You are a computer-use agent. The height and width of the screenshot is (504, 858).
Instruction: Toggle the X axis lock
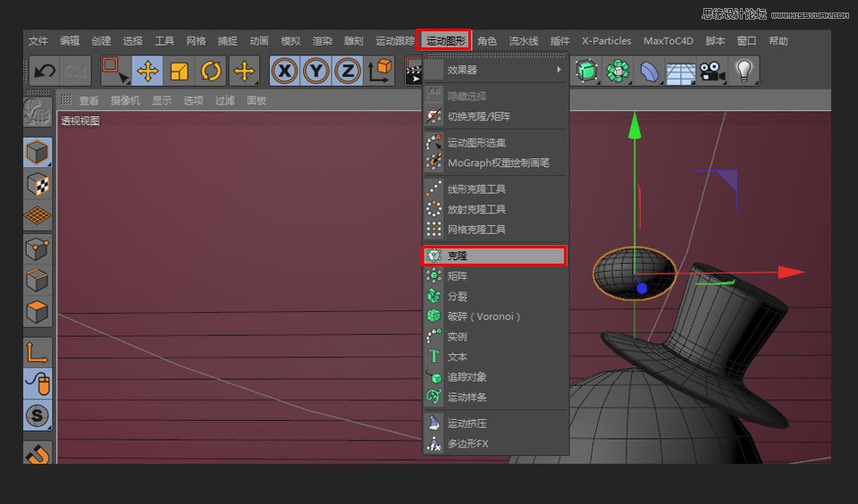[285, 71]
